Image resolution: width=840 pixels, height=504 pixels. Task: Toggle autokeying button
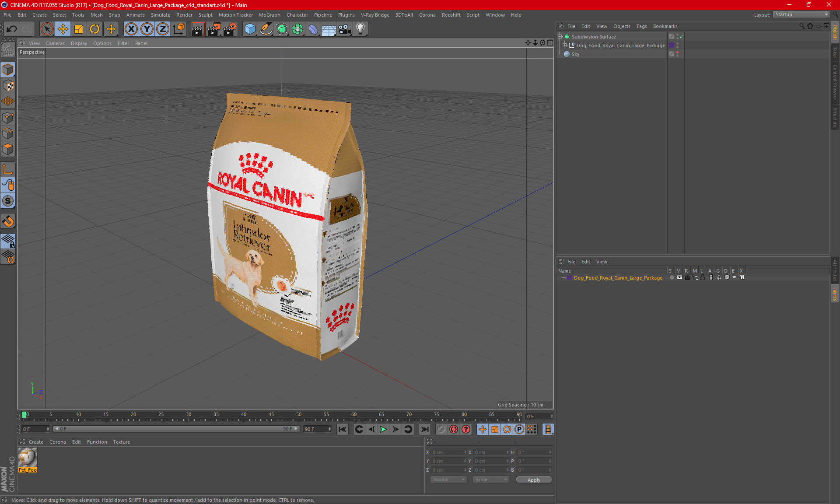pyautogui.click(x=454, y=429)
